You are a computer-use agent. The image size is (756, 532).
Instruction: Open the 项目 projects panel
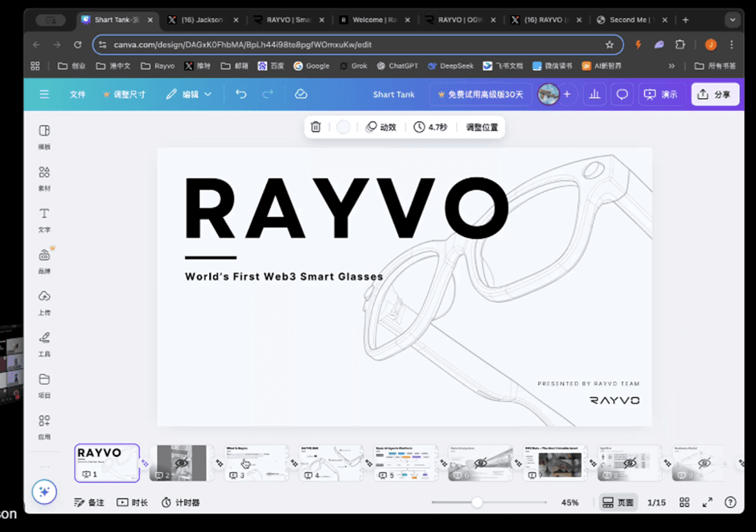44,386
